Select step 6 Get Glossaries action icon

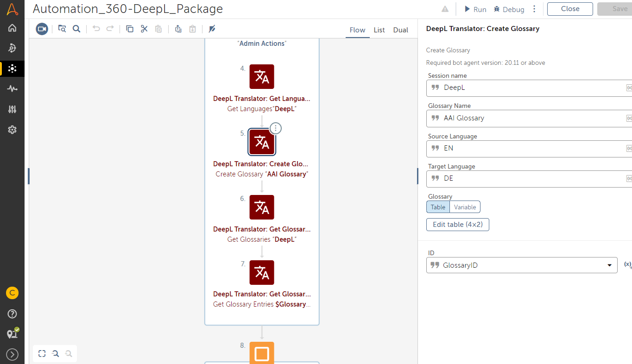tap(262, 207)
